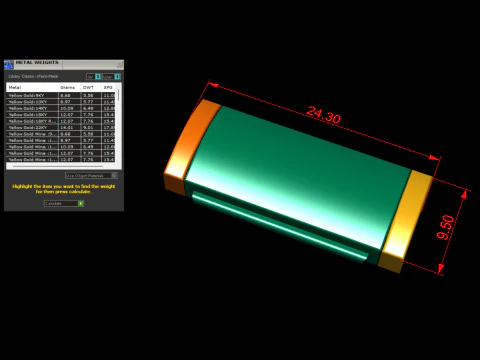Close the Metal Weights panel
Image resolution: width=480 pixels, height=360 pixels.
pos(119,64)
